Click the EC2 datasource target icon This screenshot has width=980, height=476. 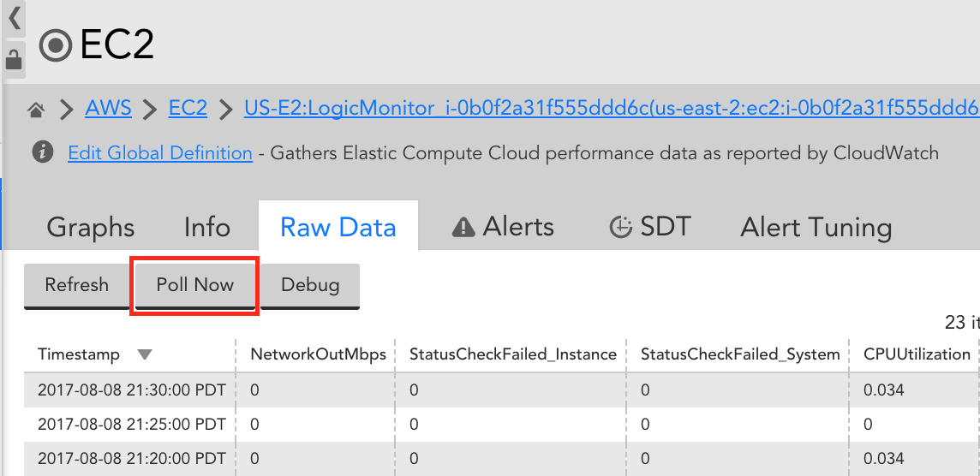click(56, 45)
